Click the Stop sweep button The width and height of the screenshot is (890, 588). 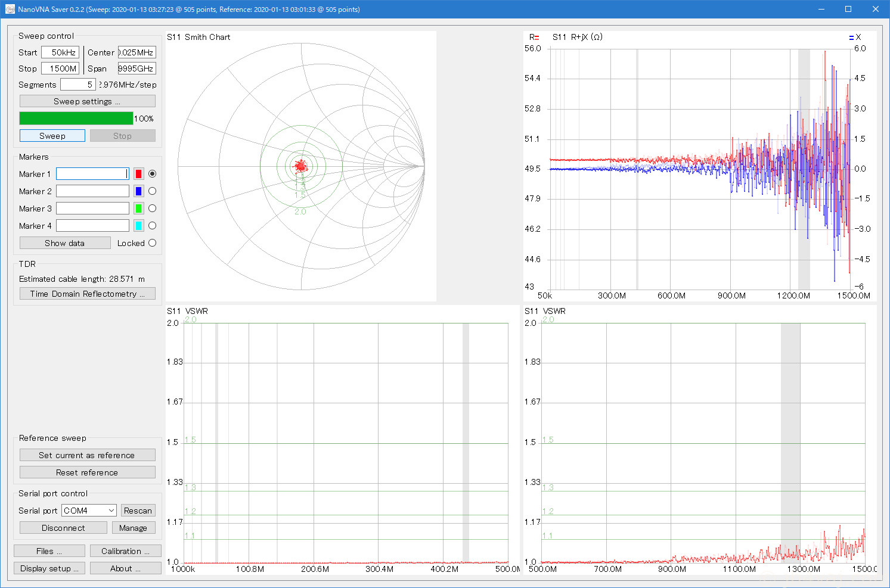point(123,136)
